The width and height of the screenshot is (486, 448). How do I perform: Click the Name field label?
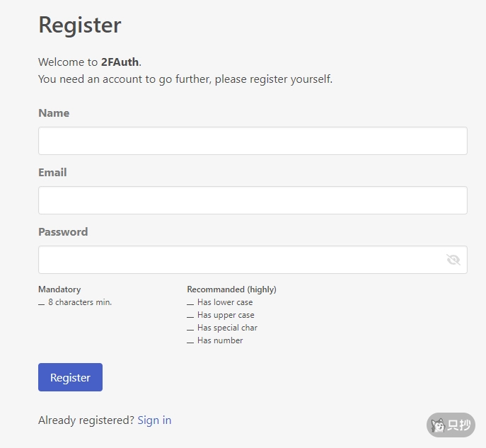click(x=54, y=113)
